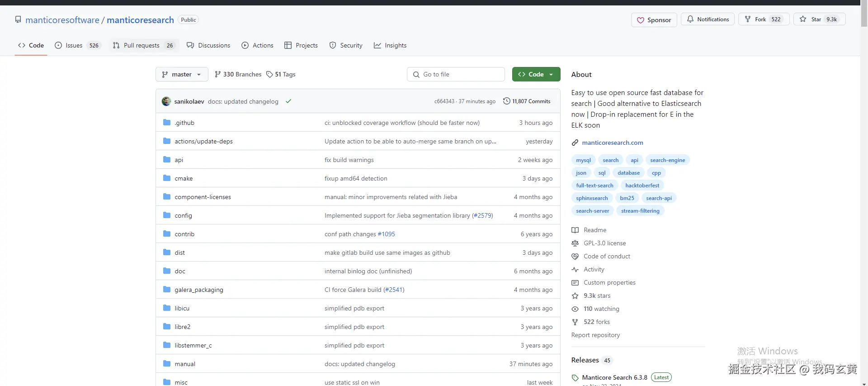Viewport: 868px width, 386px height.
Task: Click the manual folder icon
Action: point(167,363)
